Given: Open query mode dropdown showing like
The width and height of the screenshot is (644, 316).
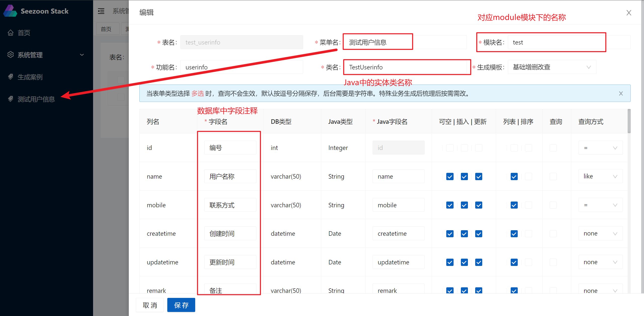Looking at the screenshot, I should click(600, 176).
